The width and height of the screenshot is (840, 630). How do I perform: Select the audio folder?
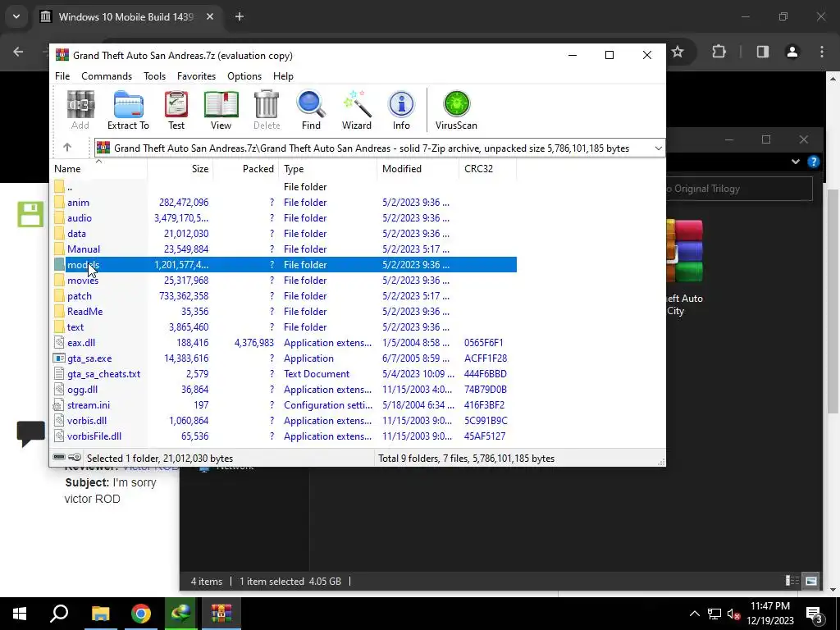tap(285, 218)
